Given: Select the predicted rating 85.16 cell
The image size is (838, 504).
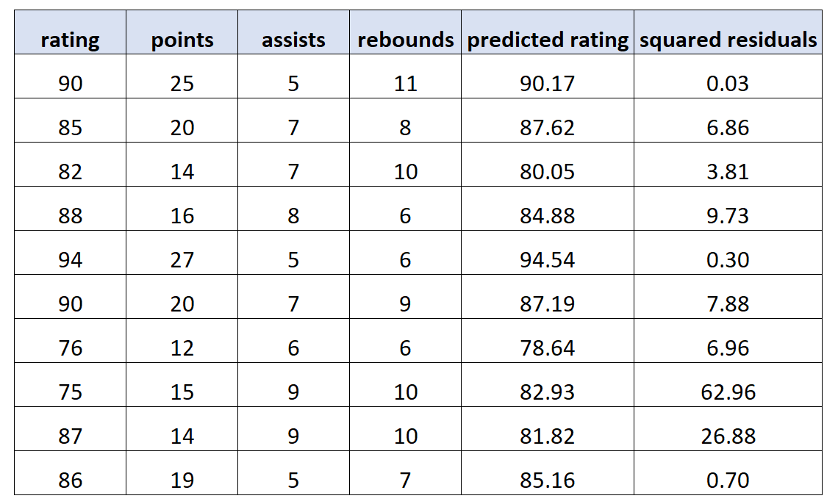Looking at the screenshot, I should [x=548, y=480].
